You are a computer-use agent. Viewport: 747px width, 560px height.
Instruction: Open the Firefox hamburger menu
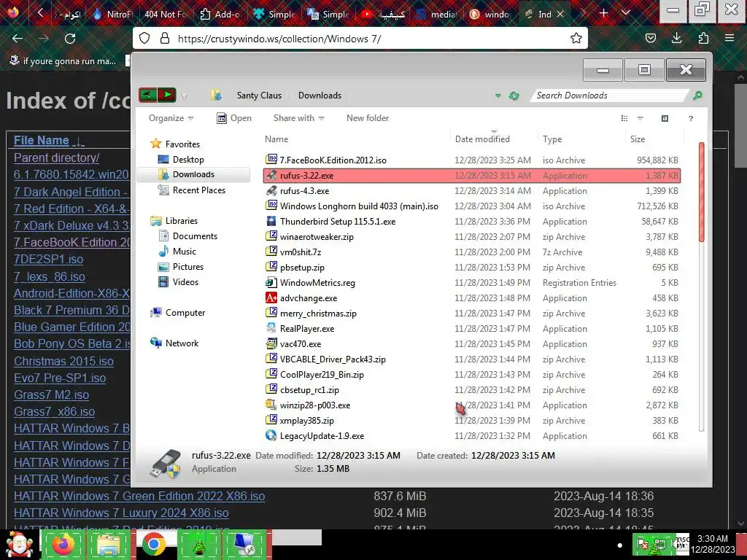coord(729,38)
